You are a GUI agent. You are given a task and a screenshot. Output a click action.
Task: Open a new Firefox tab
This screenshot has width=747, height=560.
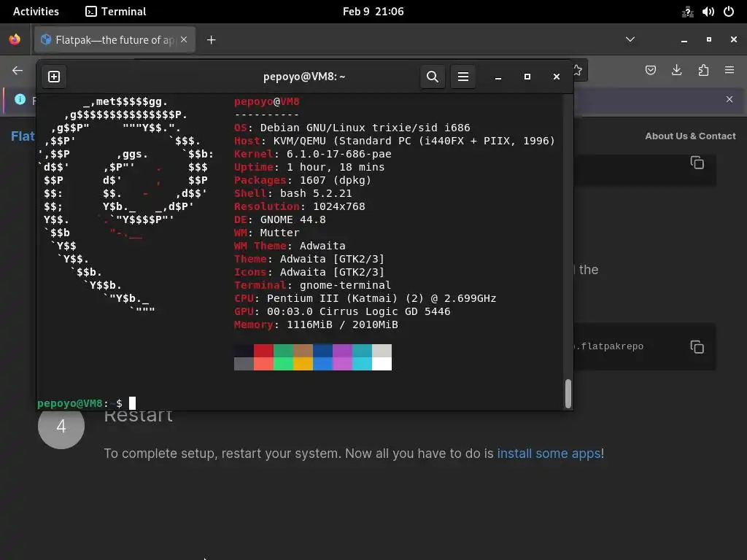click(211, 40)
